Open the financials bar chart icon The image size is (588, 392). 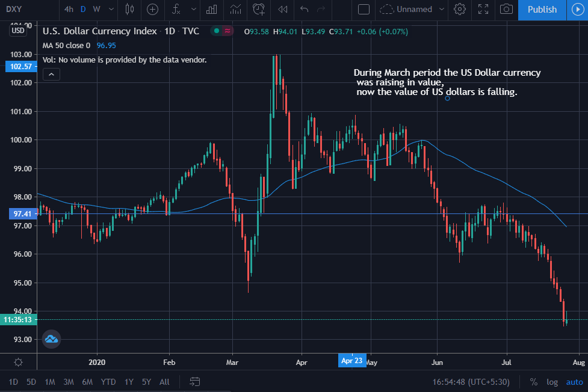coord(211,10)
